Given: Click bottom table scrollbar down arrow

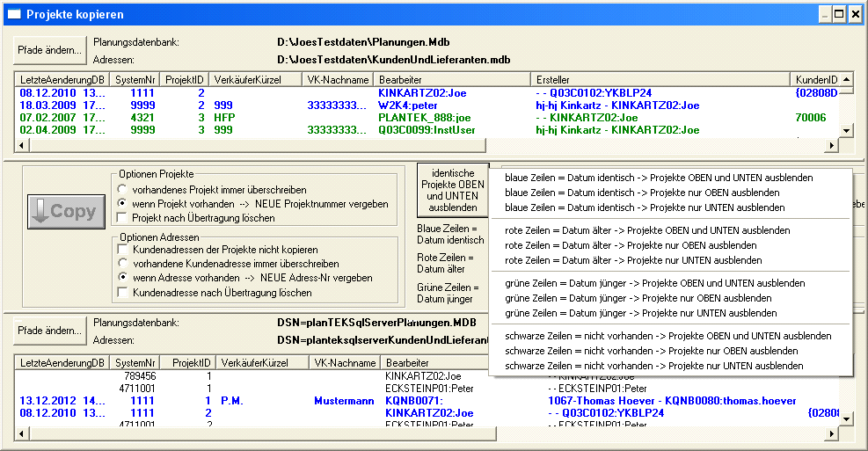Looking at the screenshot, I should coord(846,419).
